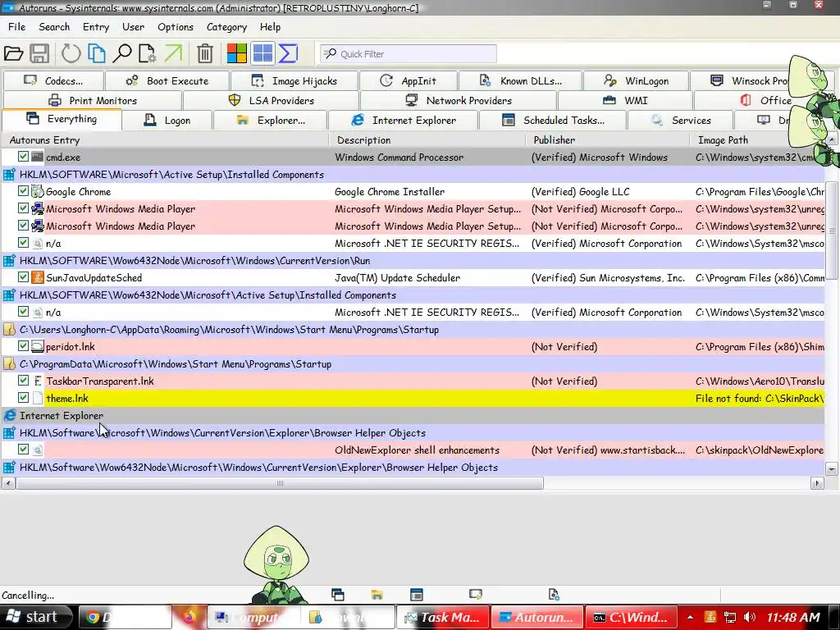
Task: Select Java(TM) Update Scheduler description
Action: tap(398, 277)
